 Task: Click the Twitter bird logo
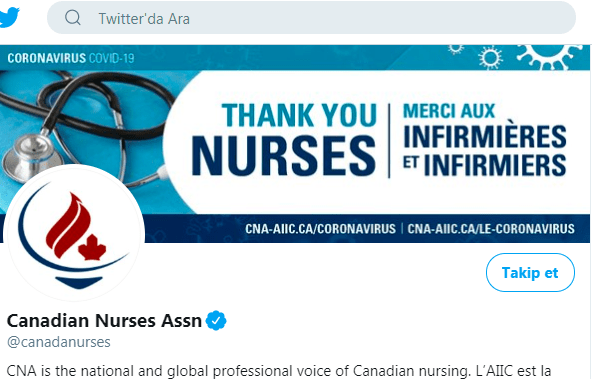[x=9, y=17]
